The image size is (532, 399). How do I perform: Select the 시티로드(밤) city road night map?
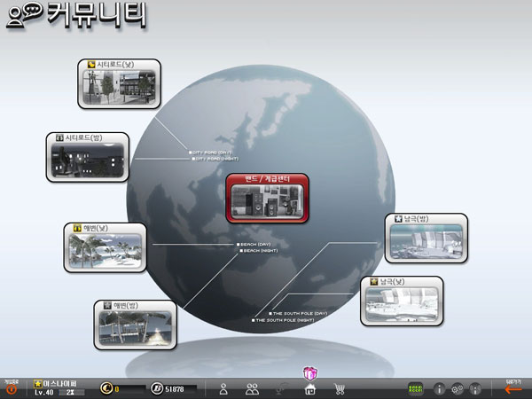(86, 157)
